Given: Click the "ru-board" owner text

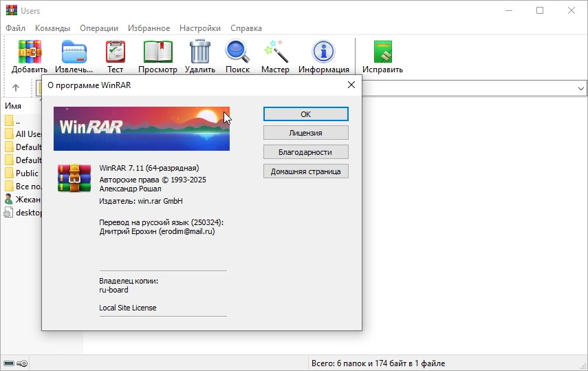Looking at the screenshot, I should [113, 290].
